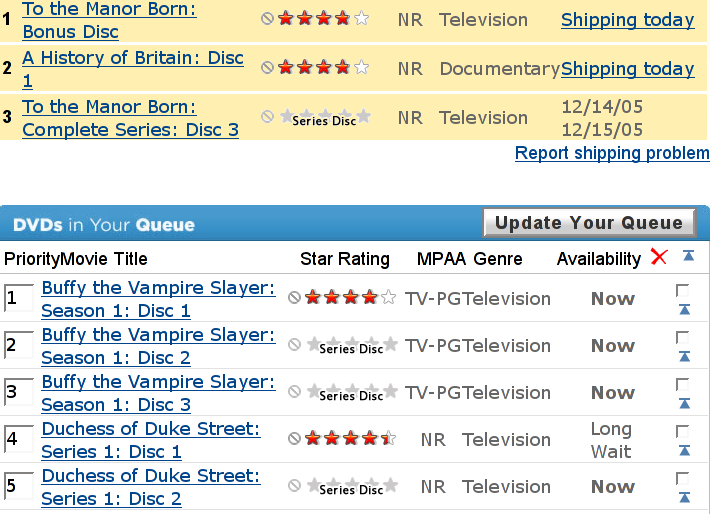Tick remove checkbox for Buffy Season 1: Disc 3
Image resolution: width=710 pixels, height=514 pixels.
pyautogui.click(x=683, y=384)
